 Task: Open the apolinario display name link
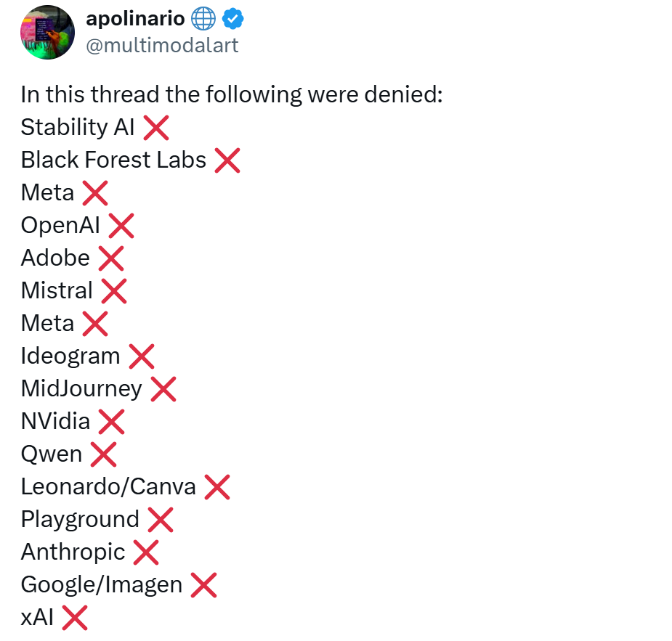pyautogui.click(x=135, y=20)
